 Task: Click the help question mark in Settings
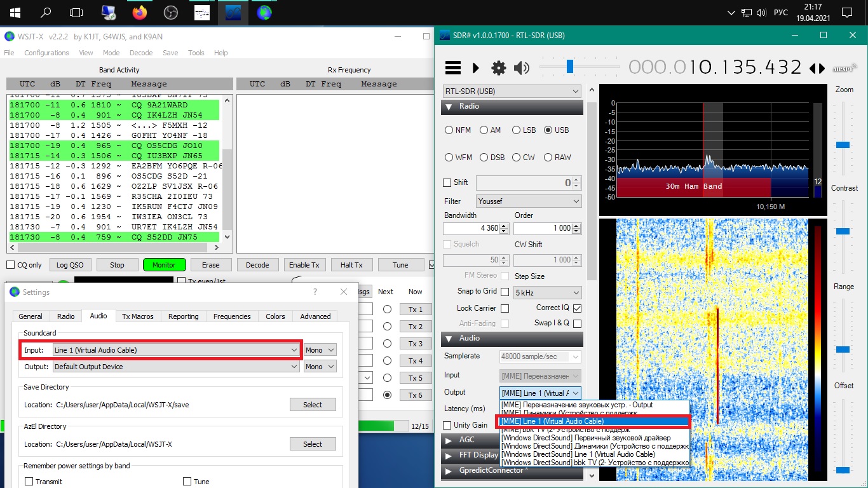tap(315, 292)
